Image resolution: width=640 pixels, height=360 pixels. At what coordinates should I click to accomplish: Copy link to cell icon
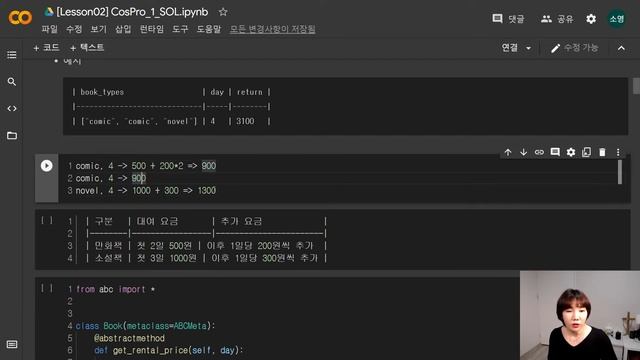(539, 152)
